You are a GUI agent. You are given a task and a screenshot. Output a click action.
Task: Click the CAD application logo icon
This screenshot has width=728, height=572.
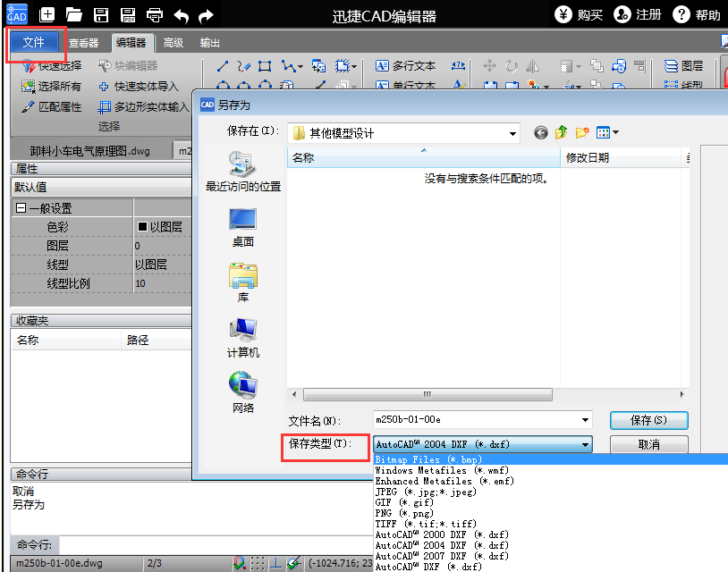coord(16,14)
